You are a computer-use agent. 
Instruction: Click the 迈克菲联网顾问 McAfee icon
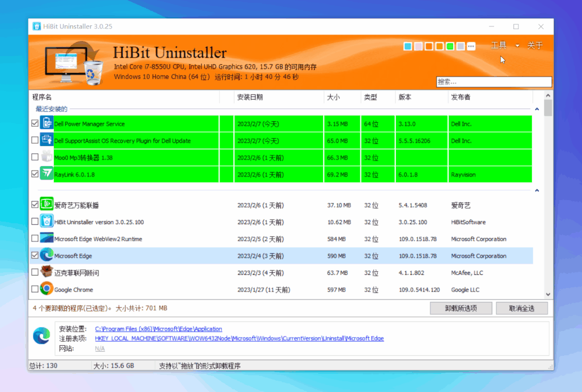click(47, 272)
